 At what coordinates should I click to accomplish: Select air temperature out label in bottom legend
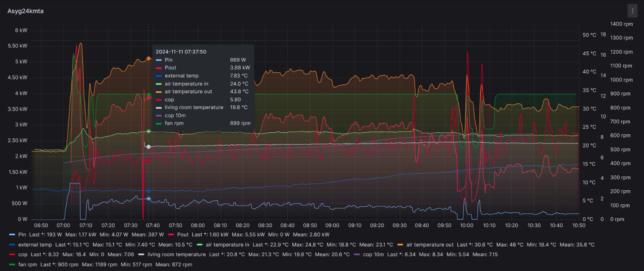(430, 245)
